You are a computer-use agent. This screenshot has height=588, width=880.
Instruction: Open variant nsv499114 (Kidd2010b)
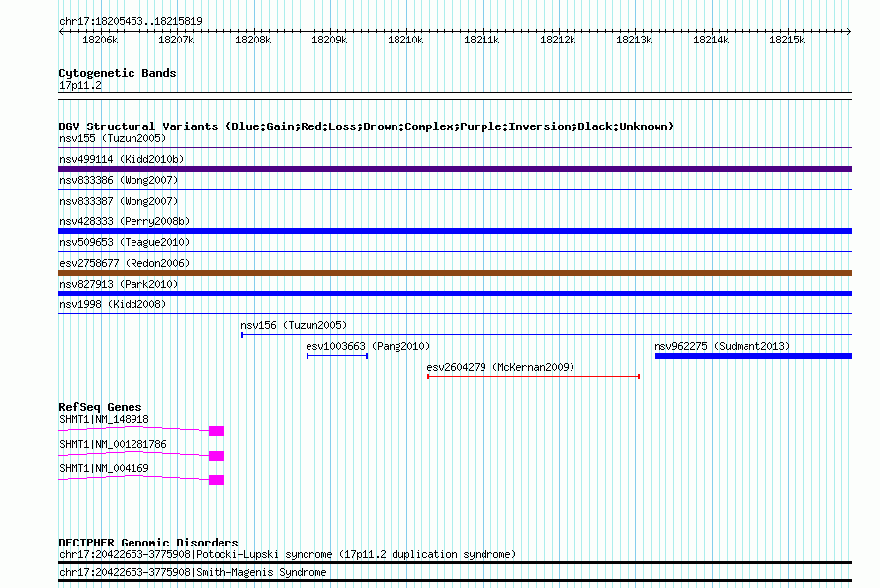(122, 159)
